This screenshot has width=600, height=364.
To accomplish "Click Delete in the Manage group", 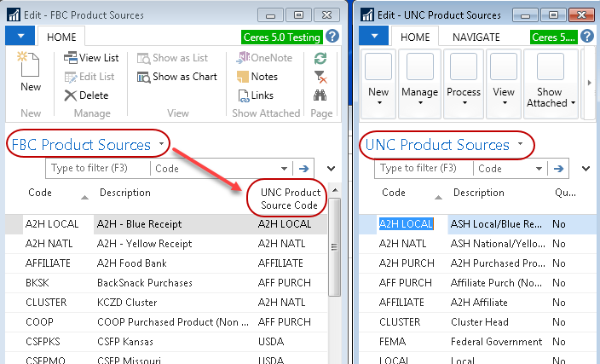I will (86, 95).
